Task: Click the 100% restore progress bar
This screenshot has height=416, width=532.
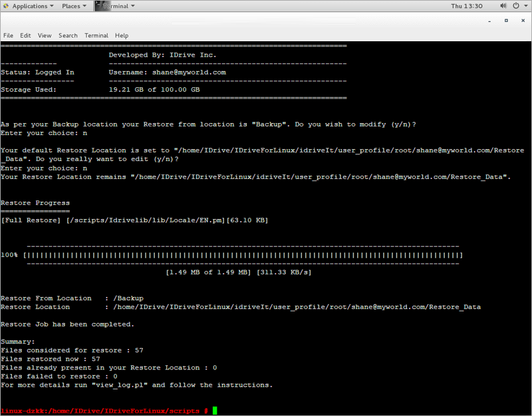Action: (231, 255)
